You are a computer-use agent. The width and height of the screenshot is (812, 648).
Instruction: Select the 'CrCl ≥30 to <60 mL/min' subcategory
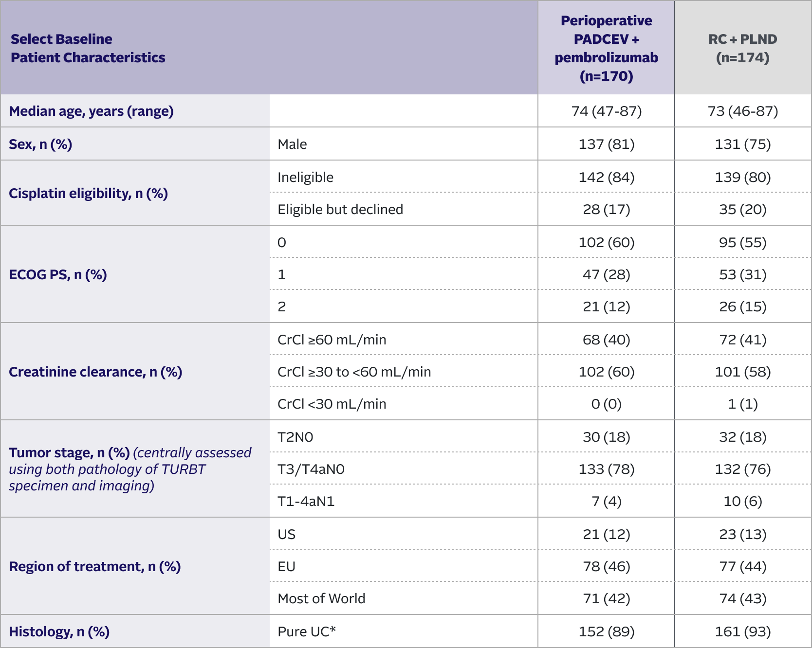[354, 372]
